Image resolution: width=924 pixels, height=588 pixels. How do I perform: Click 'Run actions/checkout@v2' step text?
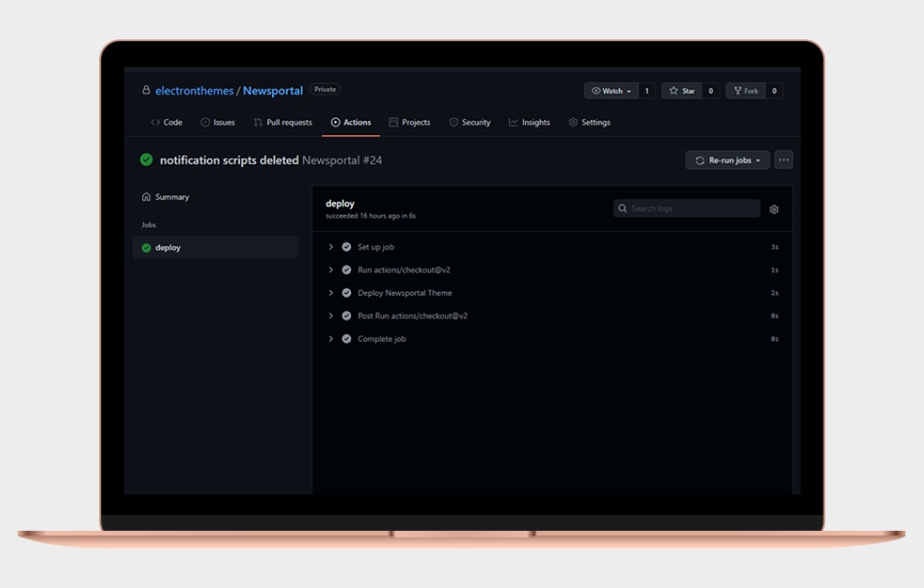[404, 270]
